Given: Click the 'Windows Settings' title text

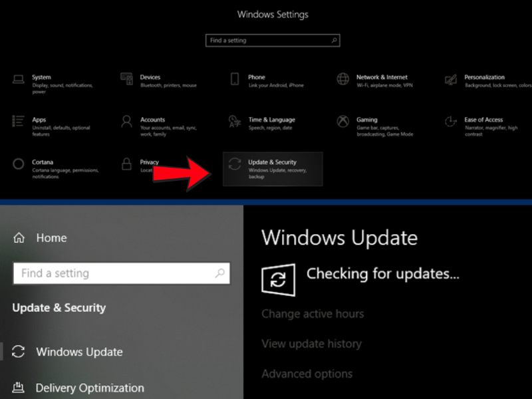Looking at the screenshot, I should (273, 14).
